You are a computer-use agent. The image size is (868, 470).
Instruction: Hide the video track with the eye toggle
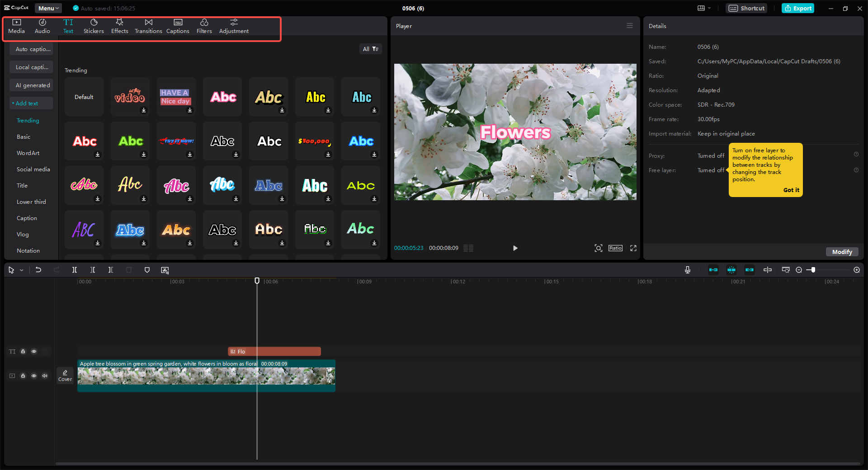click(x=34, y=376)
